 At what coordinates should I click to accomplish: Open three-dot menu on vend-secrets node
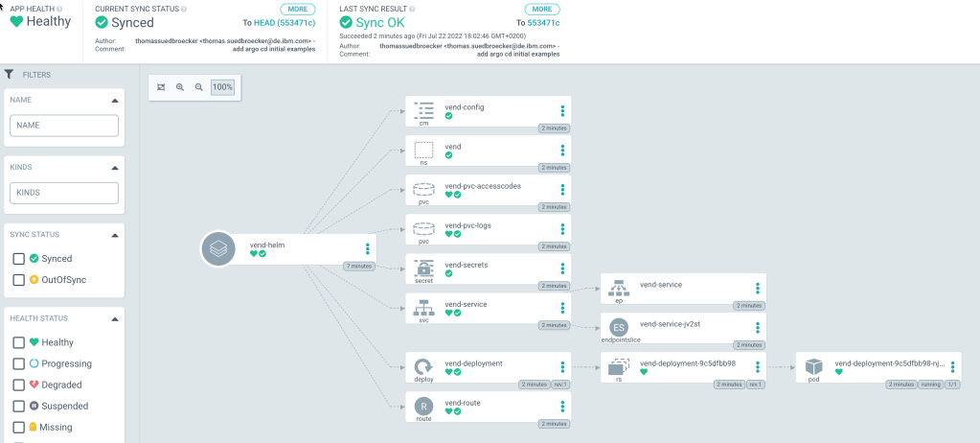click(x=562, y=269)
